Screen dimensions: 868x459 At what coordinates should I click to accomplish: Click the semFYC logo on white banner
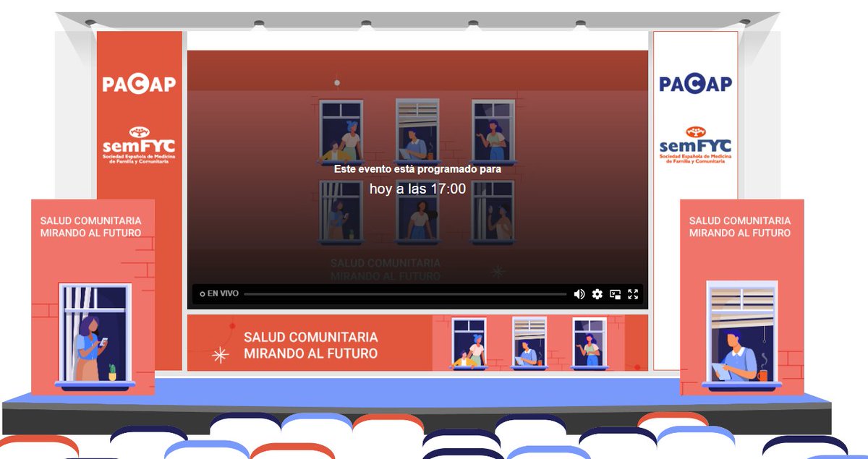pos(695,145)
